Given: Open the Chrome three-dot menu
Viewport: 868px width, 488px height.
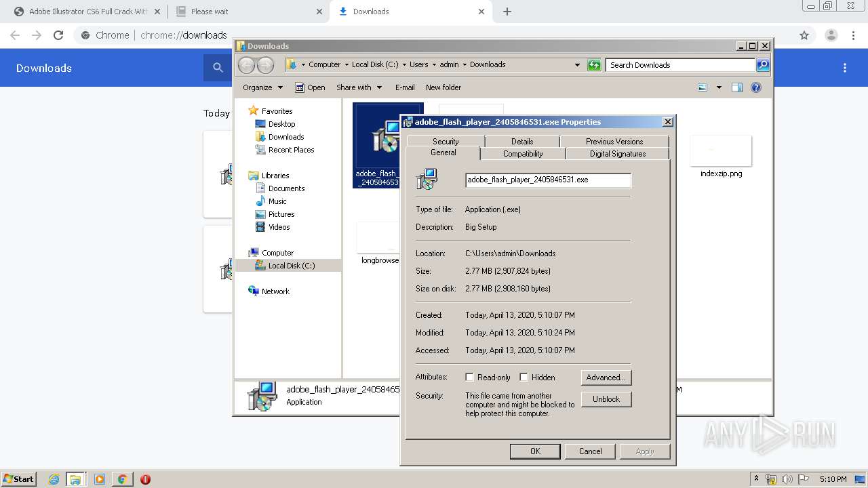Looking at the screenshot, I should tap(853, 35).
